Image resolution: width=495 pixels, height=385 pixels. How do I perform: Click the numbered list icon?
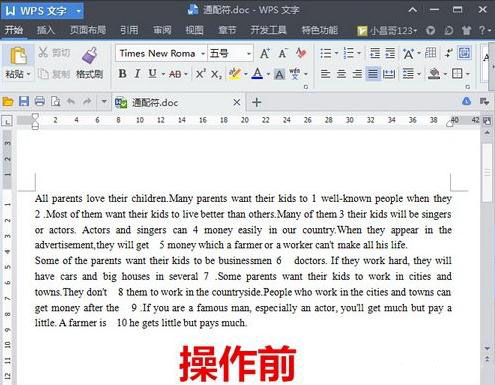348,53
